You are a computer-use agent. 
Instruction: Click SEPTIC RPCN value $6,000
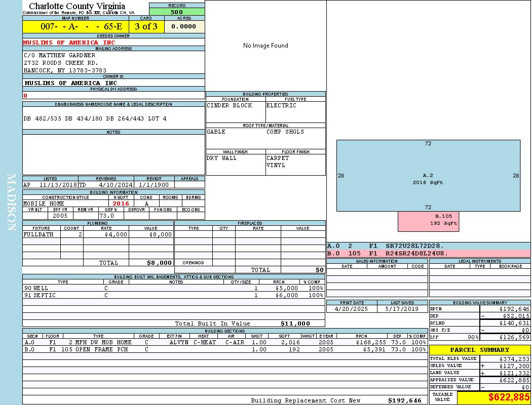[287, 296]
